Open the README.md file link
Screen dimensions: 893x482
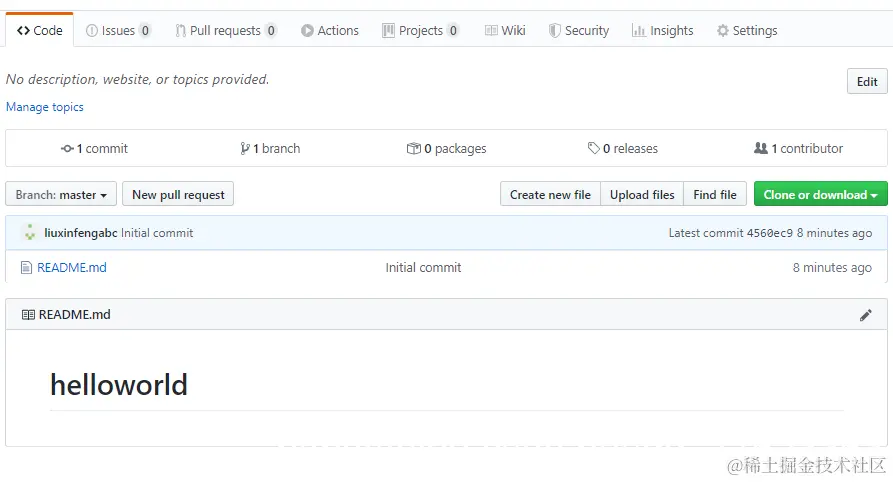[x=72, y=267]
